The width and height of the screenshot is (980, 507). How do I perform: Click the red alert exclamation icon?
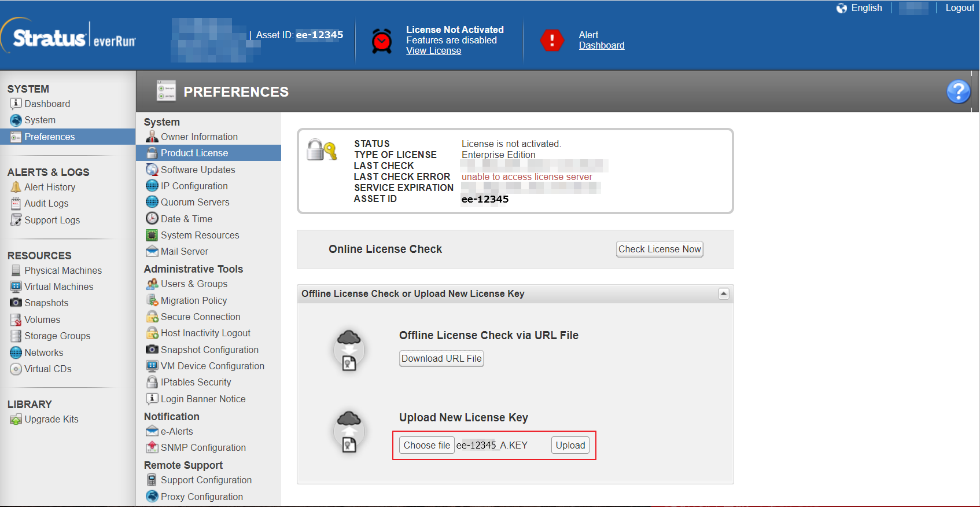[x=552, y=41]
